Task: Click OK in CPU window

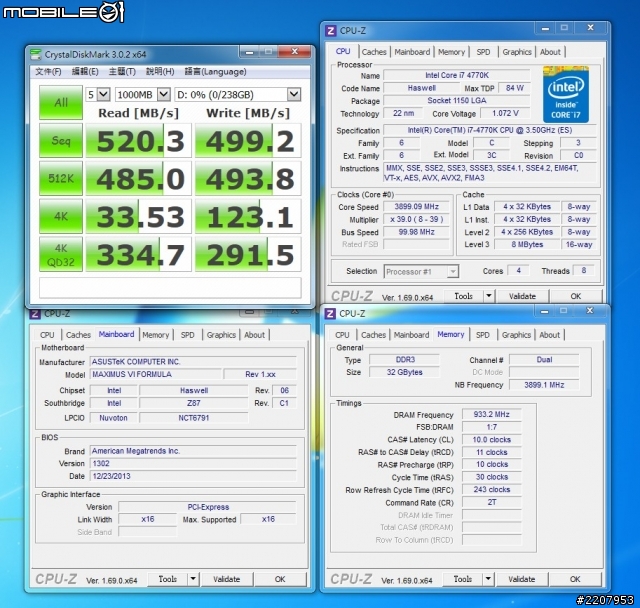Action: [x=576, y=296]
